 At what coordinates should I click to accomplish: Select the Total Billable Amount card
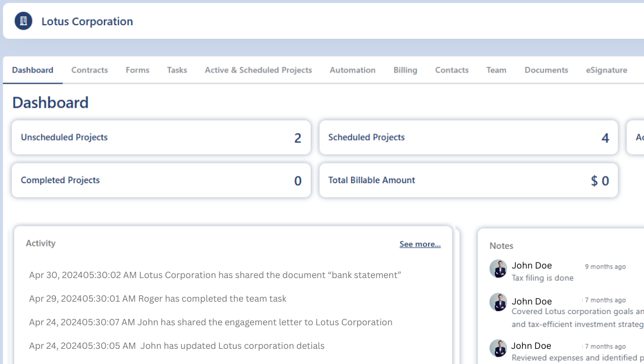click(x=468, y=180)
